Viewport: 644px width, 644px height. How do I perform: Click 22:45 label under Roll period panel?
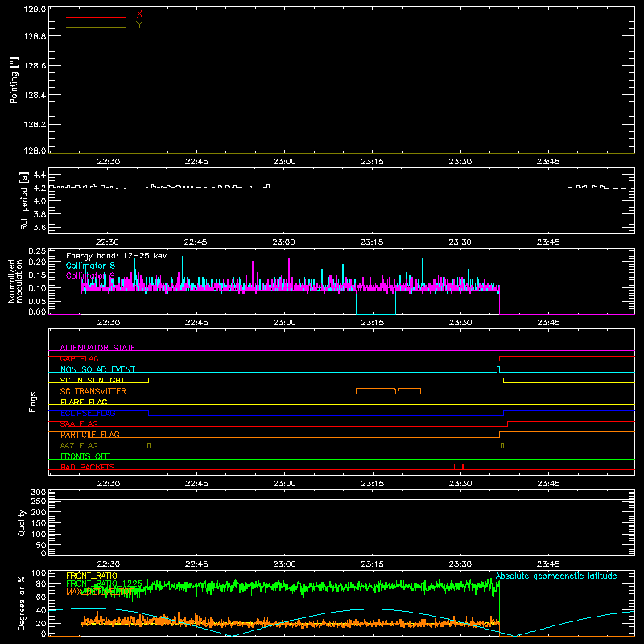click(x=196, y=242)
